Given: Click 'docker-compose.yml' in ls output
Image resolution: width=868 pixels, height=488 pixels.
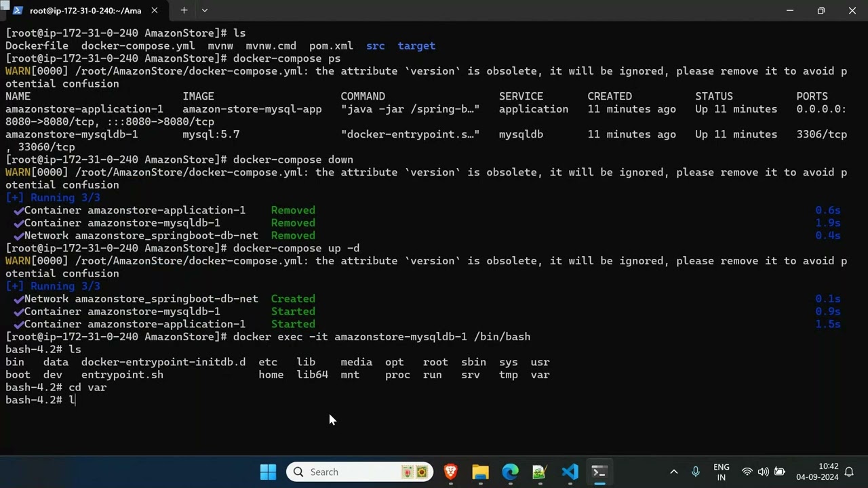Looking at the screenshot, I should point(138,45).
